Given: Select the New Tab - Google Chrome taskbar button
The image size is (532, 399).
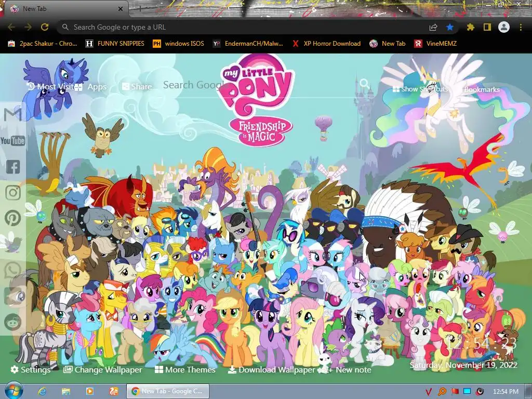Looking at the screenshot, I should (168, 391).
